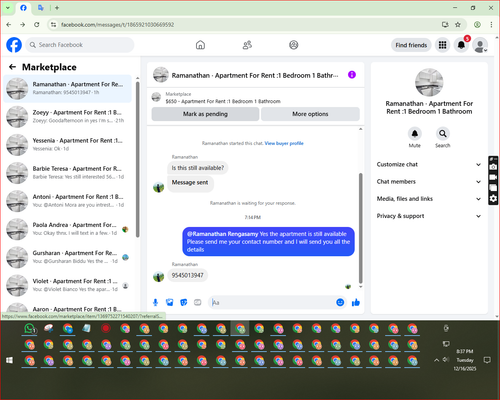Search in conversation magnifier icon
500x400 pixels.
[443, 134]
